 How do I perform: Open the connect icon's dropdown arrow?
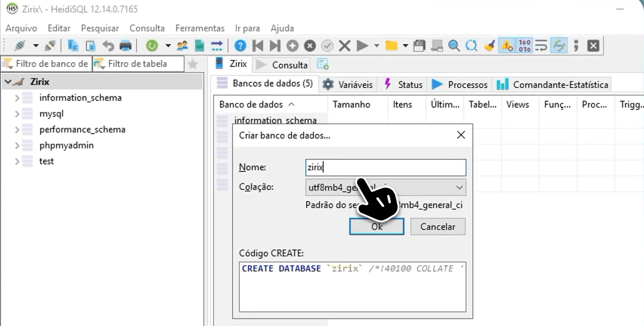pyautogui.click(x=36, y=45)
